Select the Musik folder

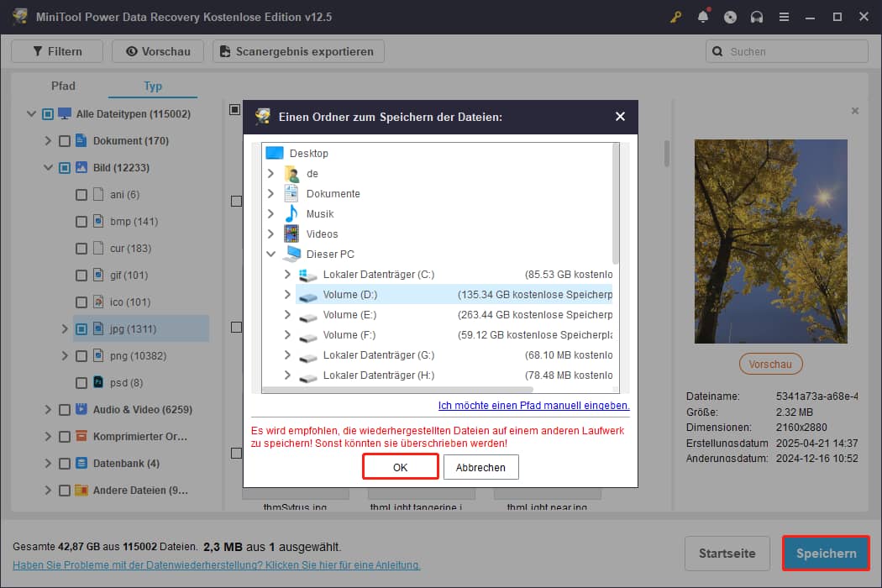(320, 214)
